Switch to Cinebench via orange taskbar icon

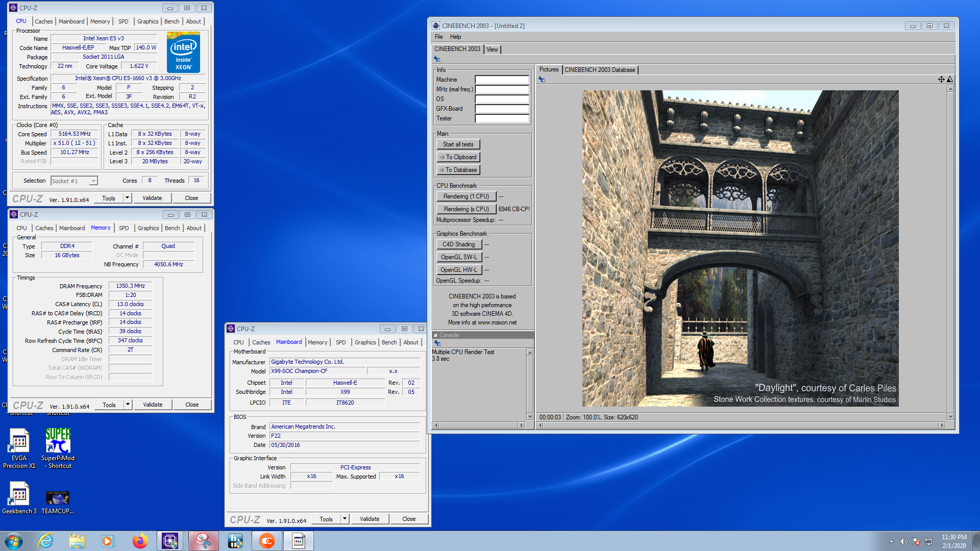click(267, 541)
